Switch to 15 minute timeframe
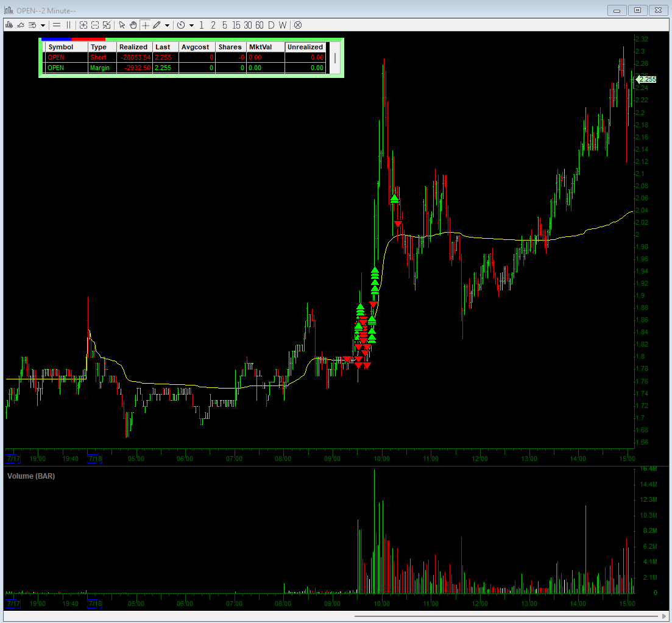Viewport: 672px width, 623px height. coord(236,26)
